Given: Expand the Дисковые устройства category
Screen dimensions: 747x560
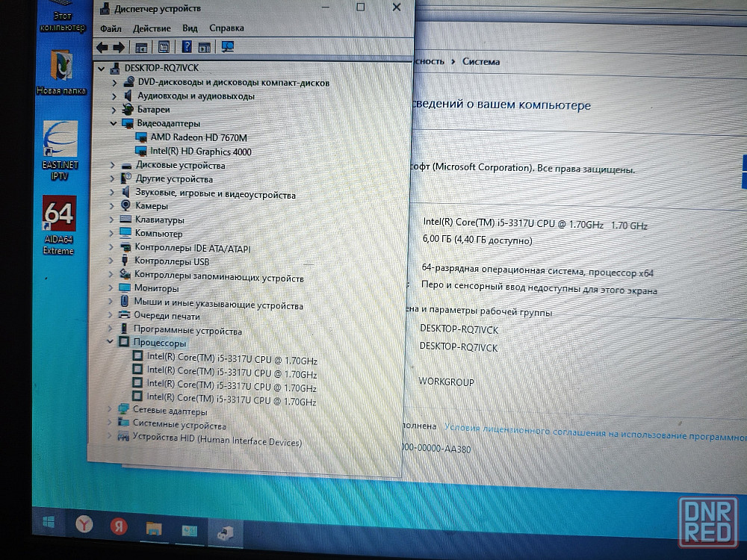Looking at the screenshot, I should (x=112, y=165).
